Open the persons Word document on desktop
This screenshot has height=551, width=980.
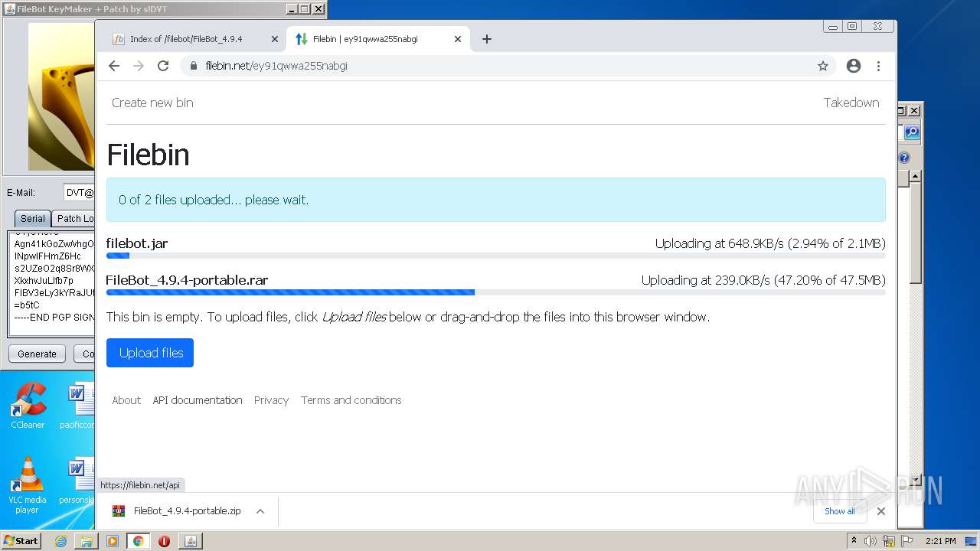77,482
